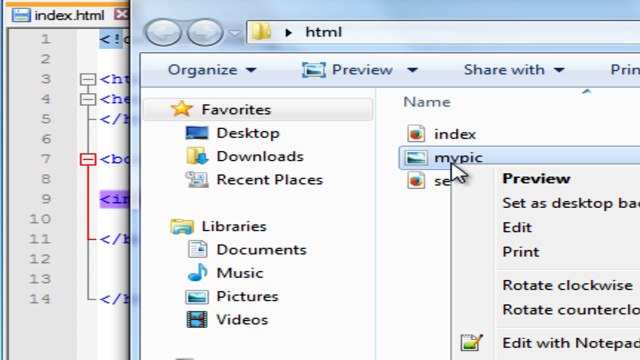The image size is (640, 360).
Task: Choose Set as desktop background in context menu
Action: coord(571,203)
